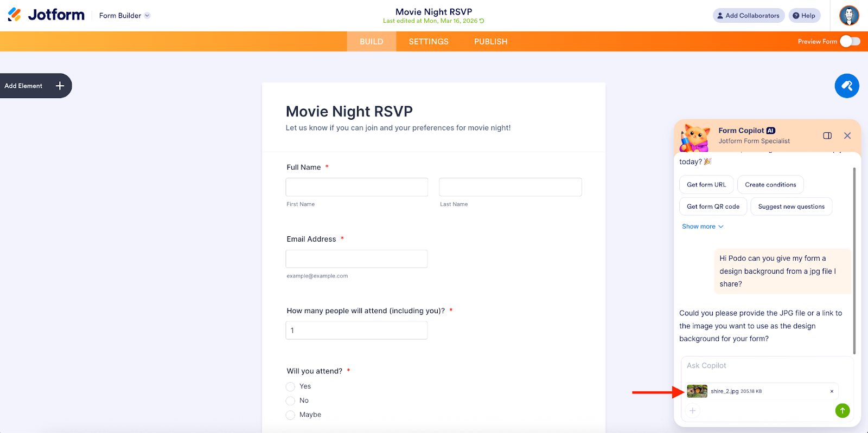
Task: Switch to the BUILD tab
Action: click(x=372, y=42)
